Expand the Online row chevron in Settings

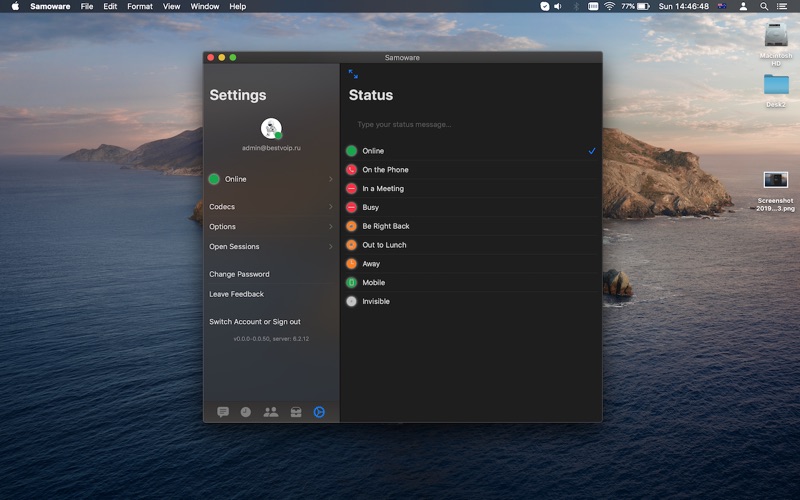click(331, 179)
